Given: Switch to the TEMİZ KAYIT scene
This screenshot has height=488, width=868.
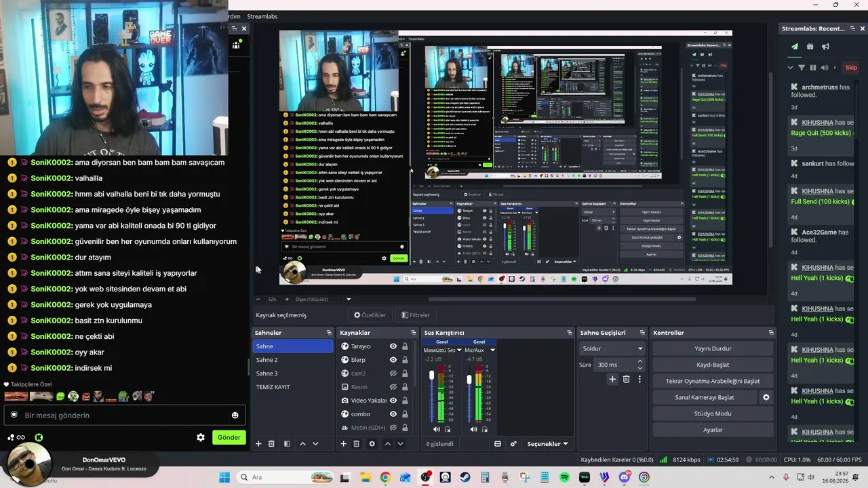Looking at the screenshot, I should [293, 387].
